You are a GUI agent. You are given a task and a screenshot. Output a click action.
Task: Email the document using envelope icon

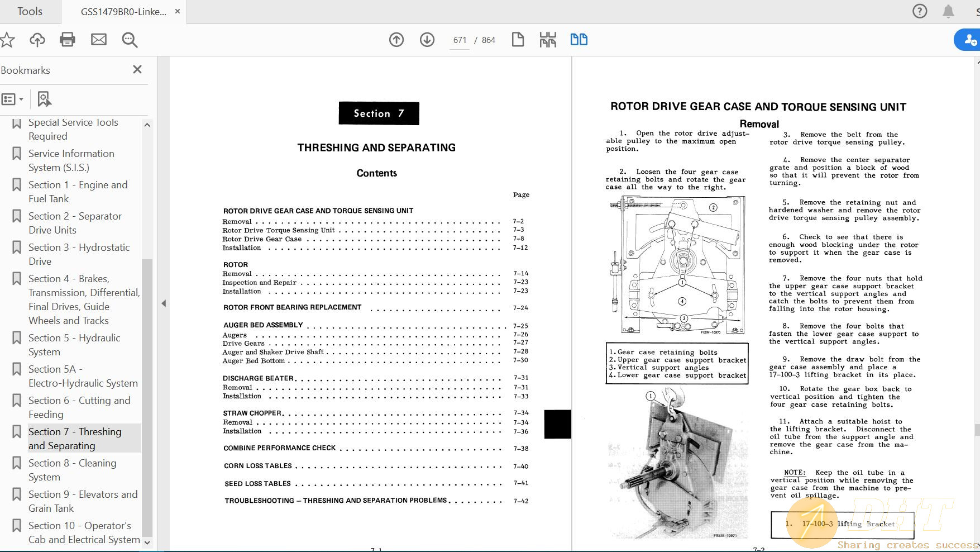[x=98, y=40]
